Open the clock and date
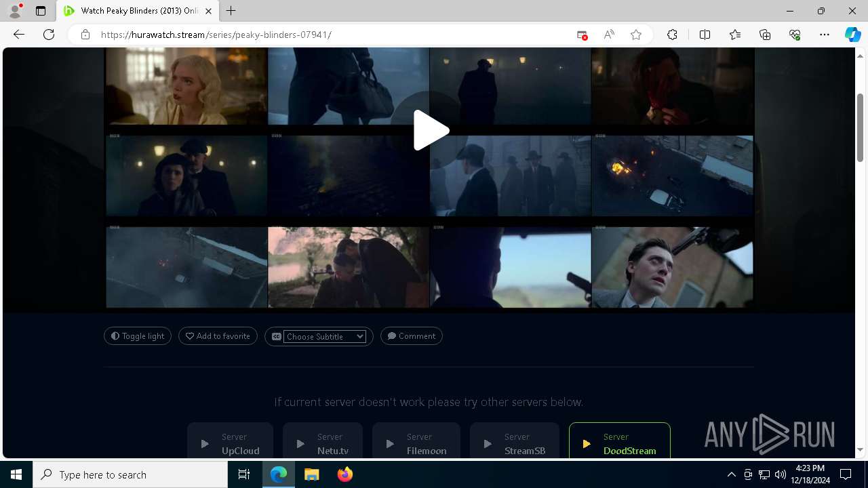Image resolution: width=868 pixels, height=488 pixels. point(810,474)
